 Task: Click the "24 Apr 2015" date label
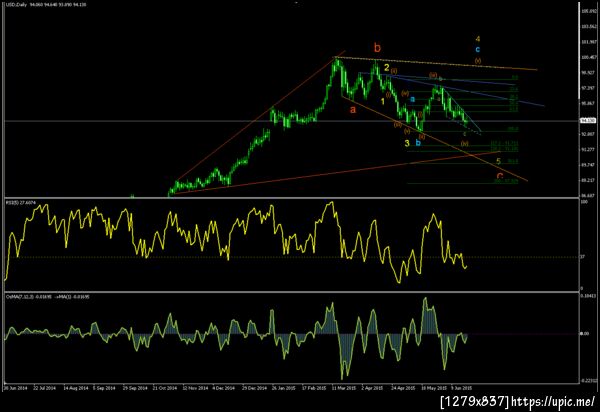click(x=403, y=388)
